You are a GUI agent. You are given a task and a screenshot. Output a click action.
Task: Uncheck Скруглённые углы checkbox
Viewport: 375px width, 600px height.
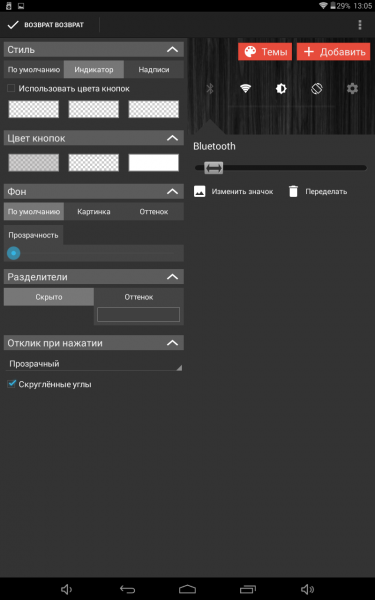(11, 384)
